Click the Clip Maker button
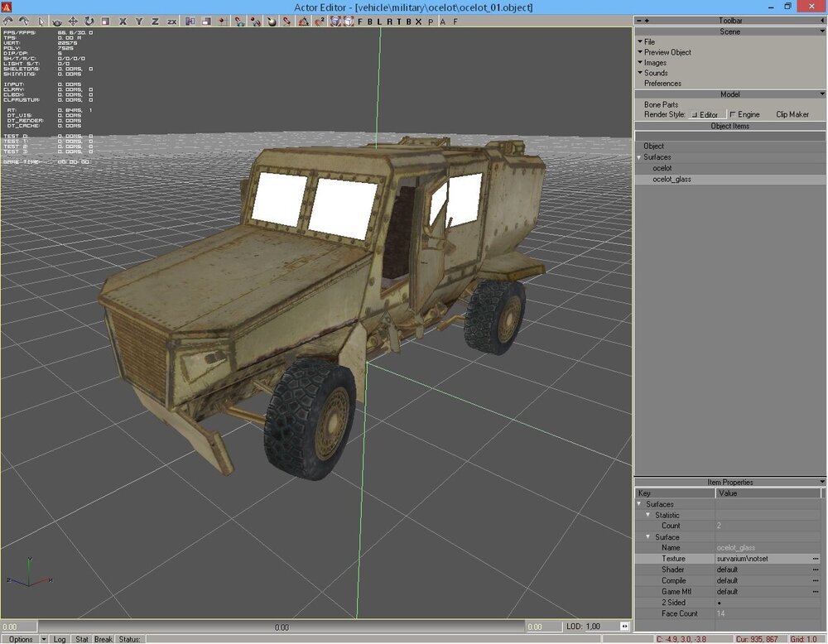 click(x=792, y=115)
